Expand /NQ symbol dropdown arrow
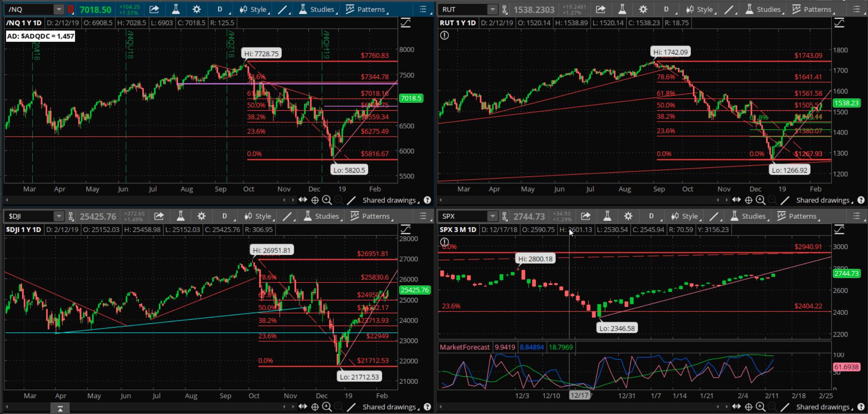Viewport: 868px width, 414px height. click(x=59, y=9)
